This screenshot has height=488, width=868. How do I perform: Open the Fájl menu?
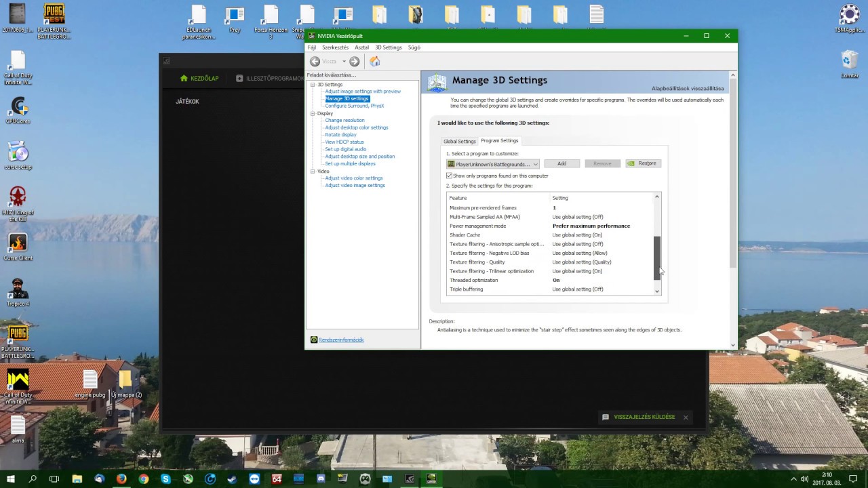click(x=312, y=47)
